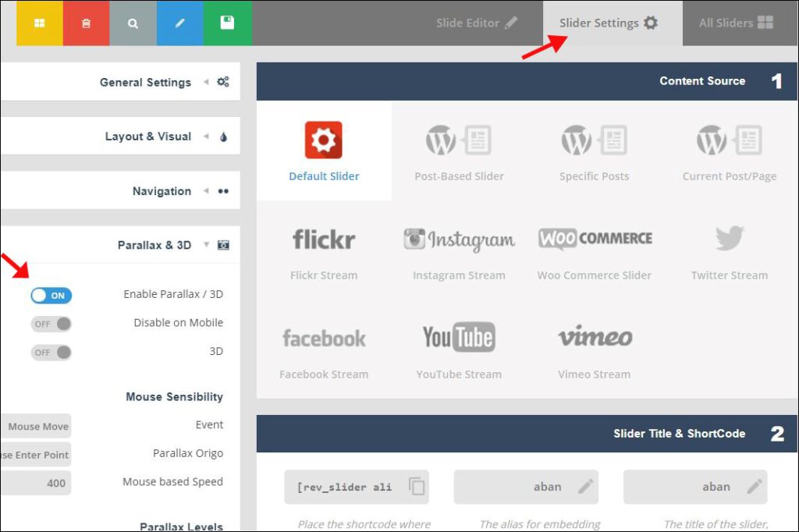The width and height of the screenshot is (799, 532).
Task: Select the Post-Based Slider source
Action: coord(459,151)
